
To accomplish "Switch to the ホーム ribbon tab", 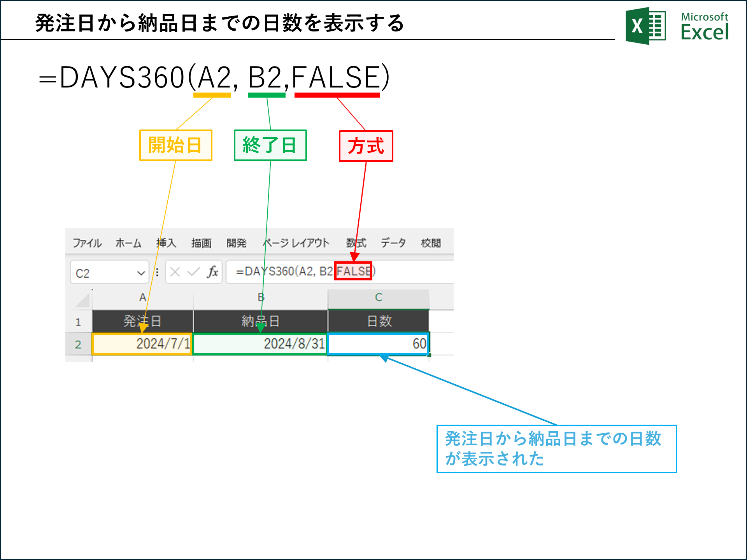I will [129, 243].
